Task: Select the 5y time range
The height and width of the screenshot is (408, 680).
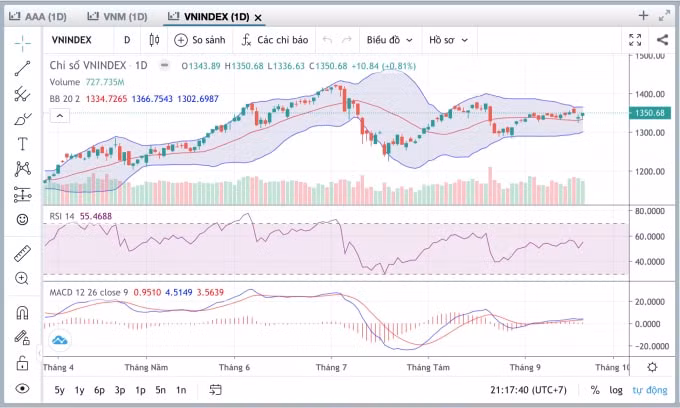Action: [x=59, y=390]
